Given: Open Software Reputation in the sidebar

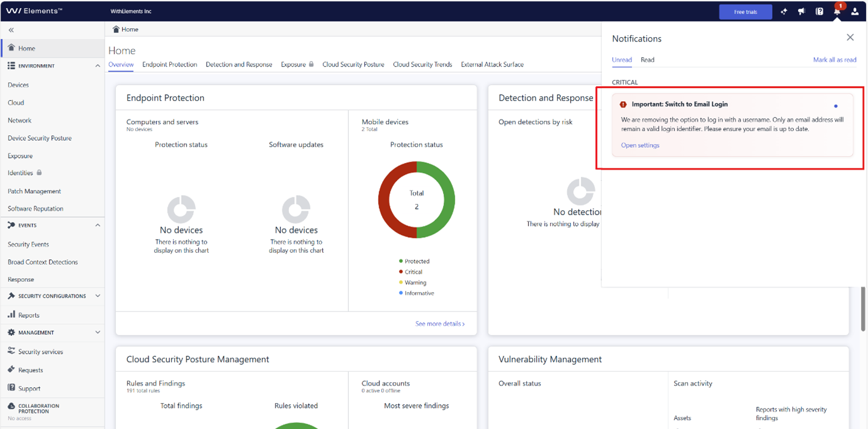Looking at the screenshot, I should [35, 208].
